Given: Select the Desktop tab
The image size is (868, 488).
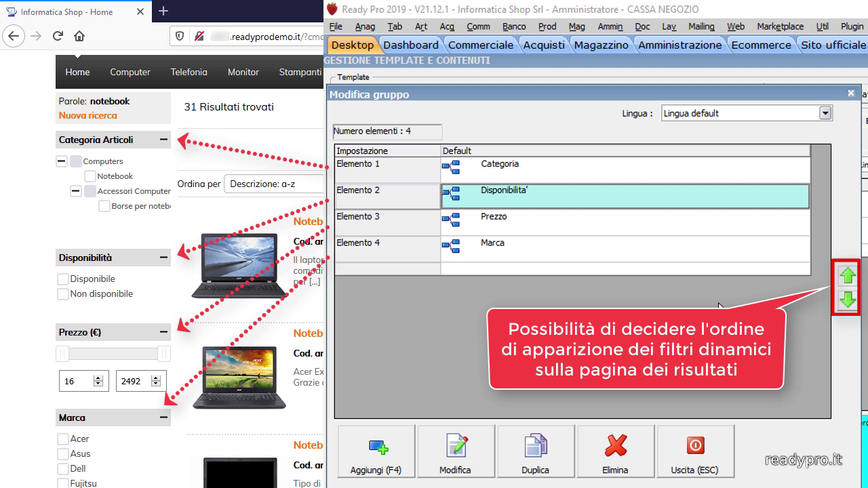Looking at the screenshot, I should (x=352, y=45).
